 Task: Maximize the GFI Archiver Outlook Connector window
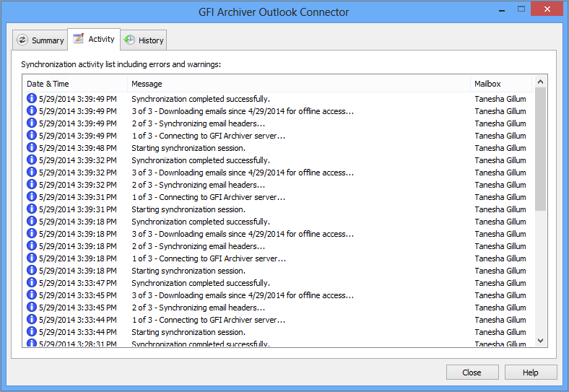tap(521, 9)
